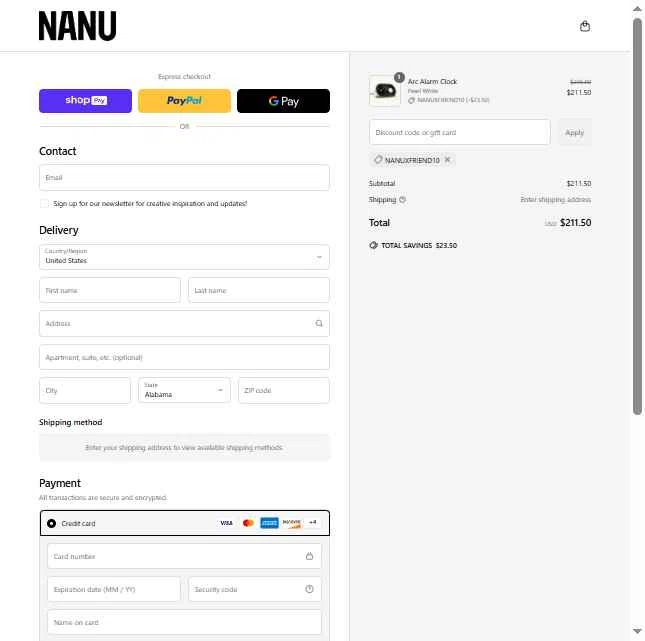Focus the Email input field
The width and height of the screenshot is (645, 641).
pos(184,178)
